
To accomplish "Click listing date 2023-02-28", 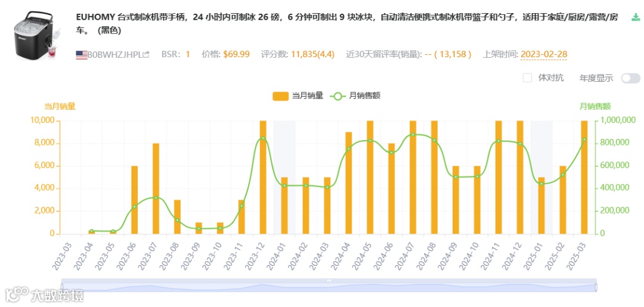I will [543, 55].
